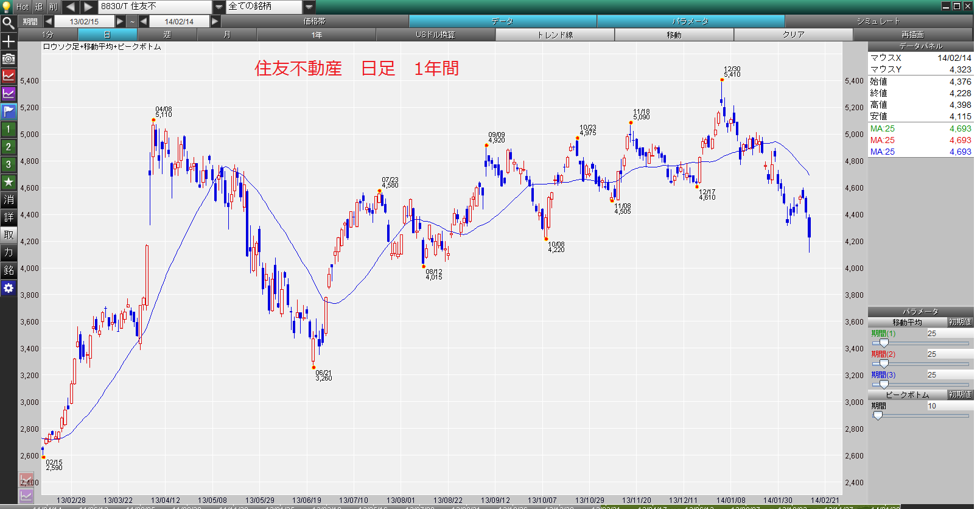Image resolution: width=980 pixels, height=509 pixels.
Task: Switch to the 週 weekly timeframe
Action: pos(167,35)
